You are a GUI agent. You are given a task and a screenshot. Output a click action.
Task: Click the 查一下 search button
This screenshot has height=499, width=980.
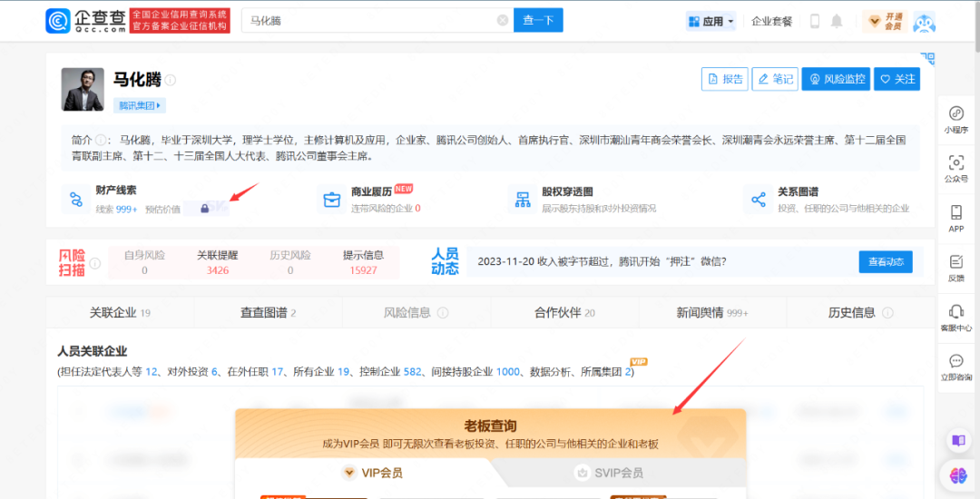[538, 20]
